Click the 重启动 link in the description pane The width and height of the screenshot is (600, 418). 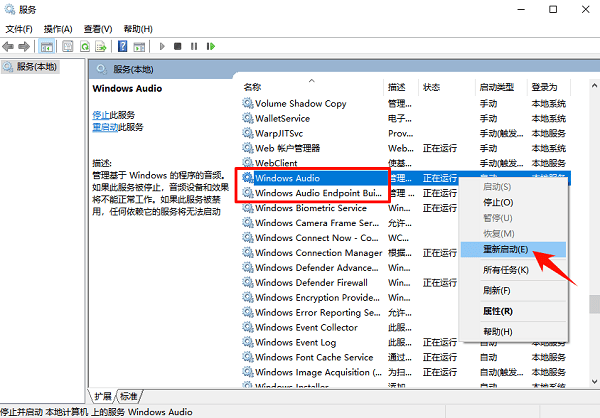pyautogui.click(x=102, y=127)
